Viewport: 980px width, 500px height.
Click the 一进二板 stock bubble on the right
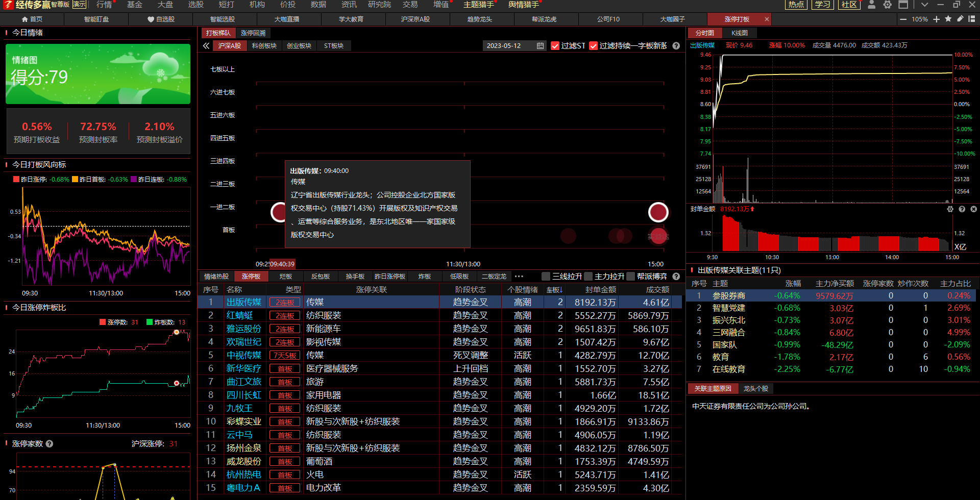[x=658, y=212]
